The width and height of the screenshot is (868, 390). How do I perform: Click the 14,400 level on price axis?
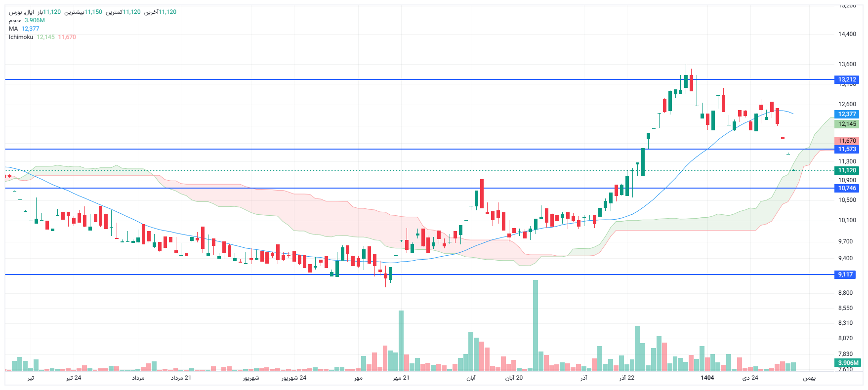pos(847,34)
